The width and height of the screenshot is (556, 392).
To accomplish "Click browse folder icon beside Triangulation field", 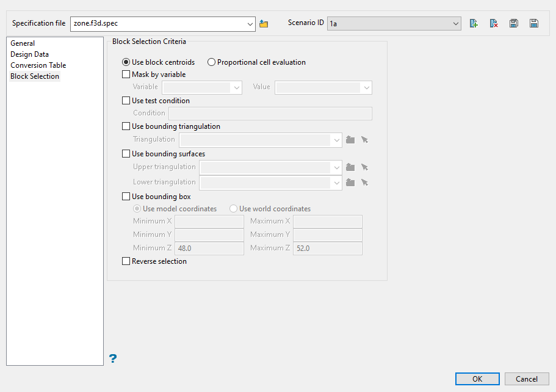I will [350, 140].
